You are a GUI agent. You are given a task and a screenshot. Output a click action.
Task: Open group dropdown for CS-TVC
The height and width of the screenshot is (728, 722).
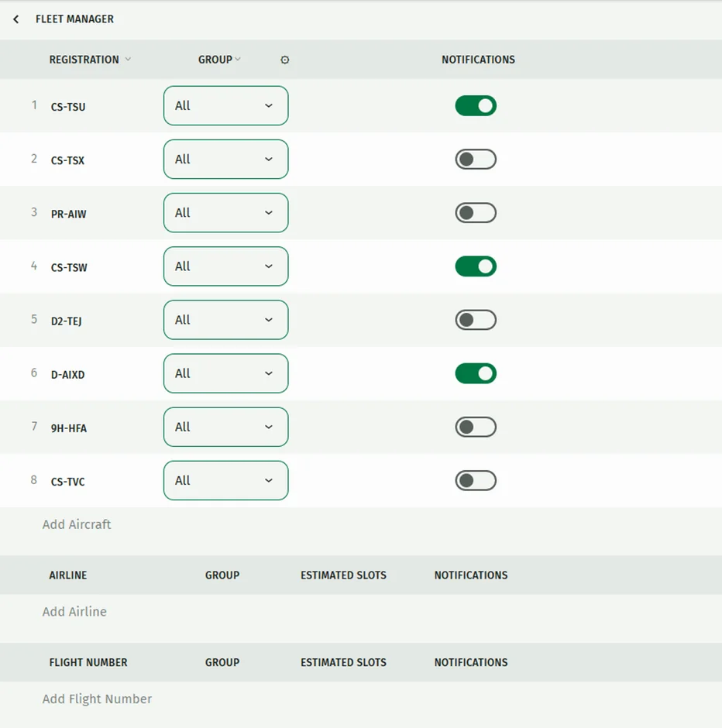225,480
